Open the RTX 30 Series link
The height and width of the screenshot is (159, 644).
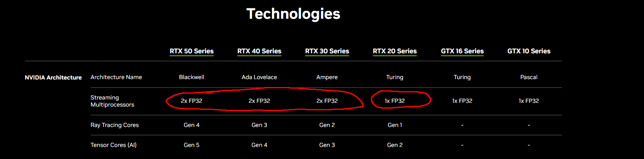[327, 51]
